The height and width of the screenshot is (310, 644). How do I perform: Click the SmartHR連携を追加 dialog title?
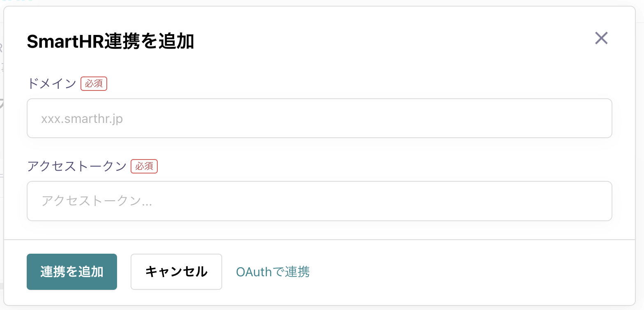point(110,42)
